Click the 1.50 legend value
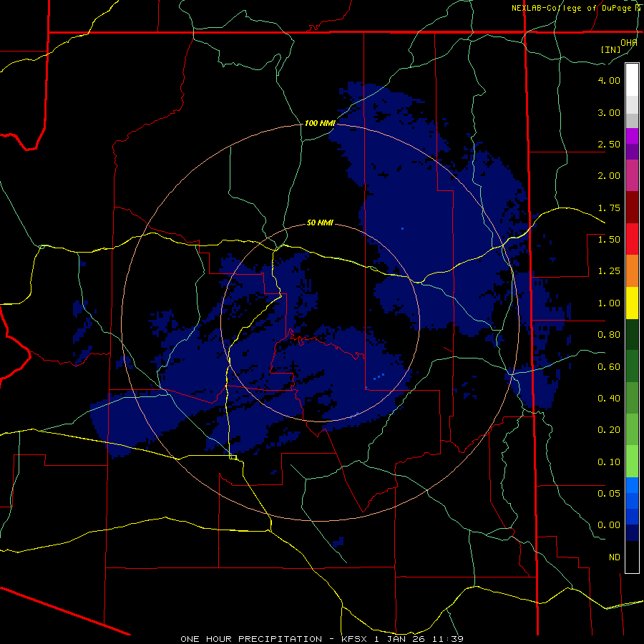The width and height of the screenshot is (644, 644). pos(609,240)
